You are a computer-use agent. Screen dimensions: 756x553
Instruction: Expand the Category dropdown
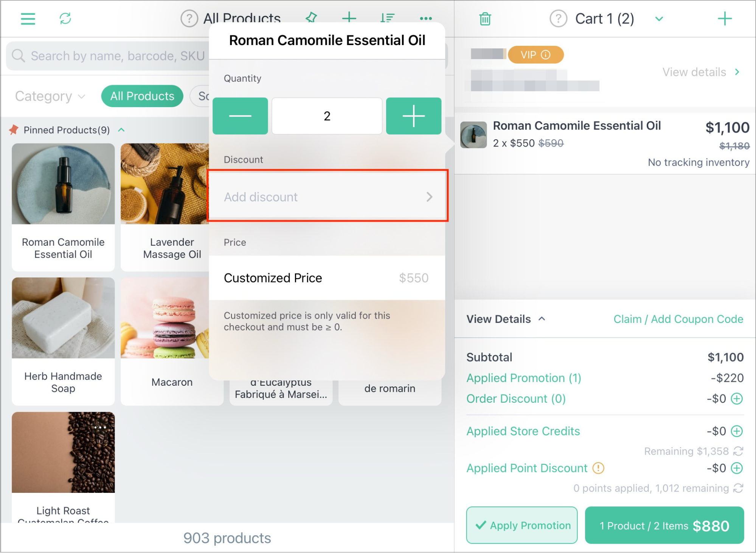pyautogui.click(x=50, y=96)
